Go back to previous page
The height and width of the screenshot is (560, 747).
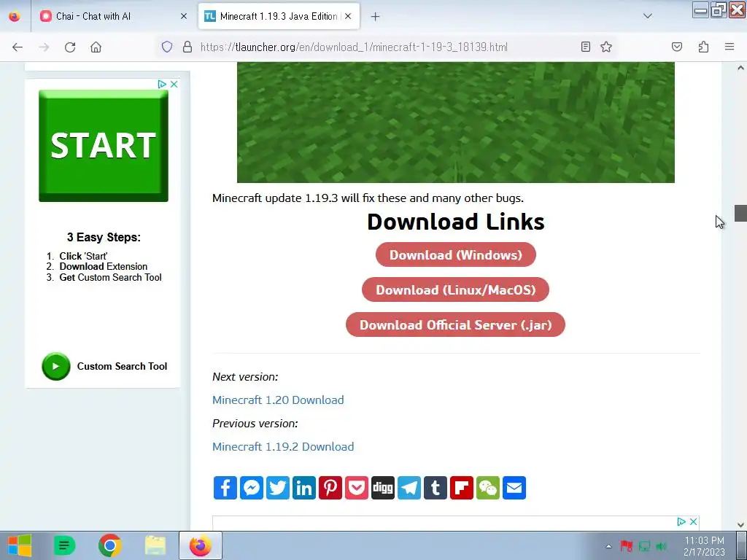[x=18, y=47]
